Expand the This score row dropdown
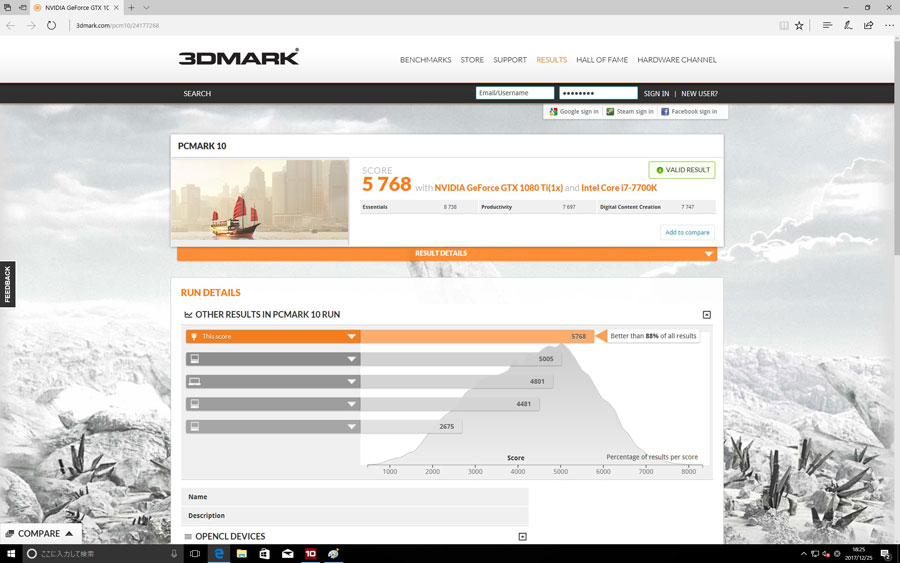The height and width of the screenshot is (563, 900). (x=351, y=337)
